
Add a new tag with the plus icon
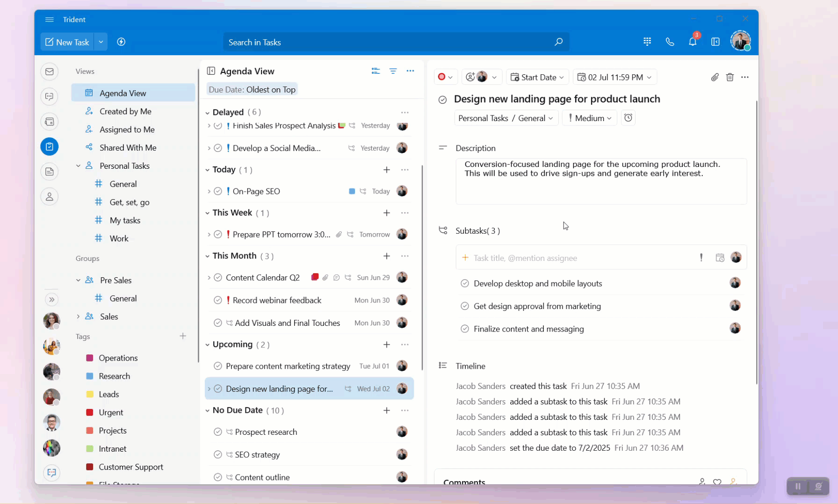[183, 336]
